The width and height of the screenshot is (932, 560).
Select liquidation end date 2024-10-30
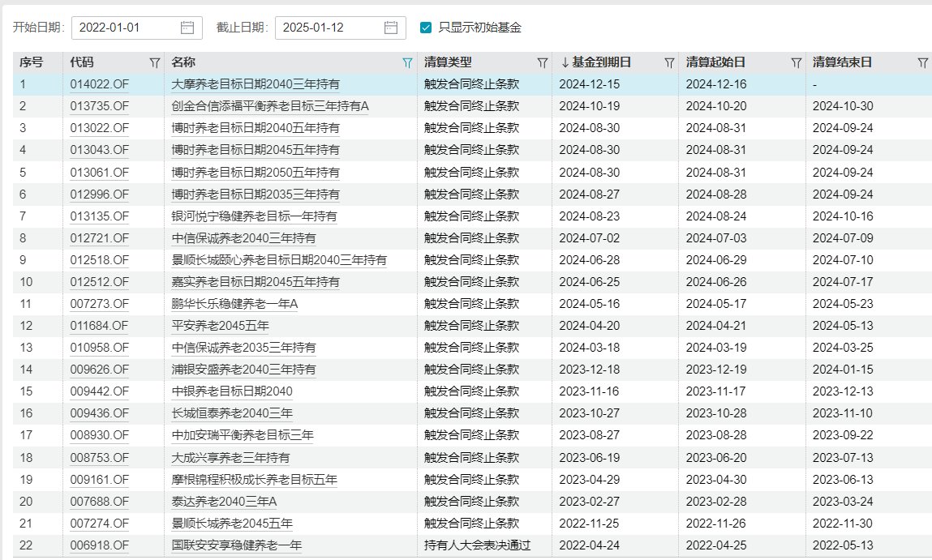(x=843, y=106)
